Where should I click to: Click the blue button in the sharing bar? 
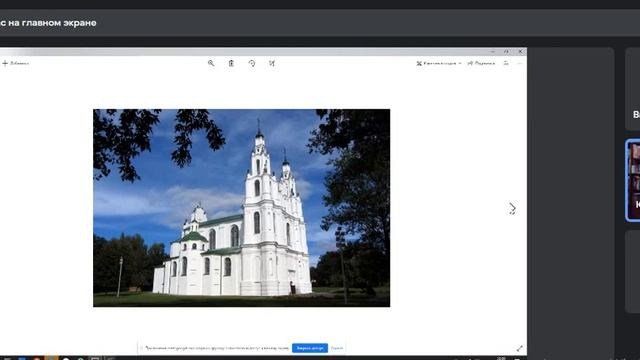[x=310, y=348]
